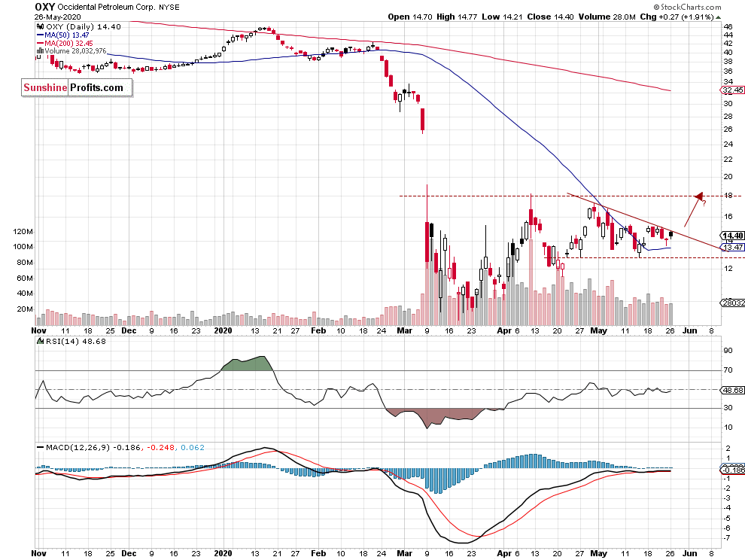Click the candlestick icon beside OXY (Daily)
Image resolution: width=745 pixels, height=560 pixels.
point(41,26)
